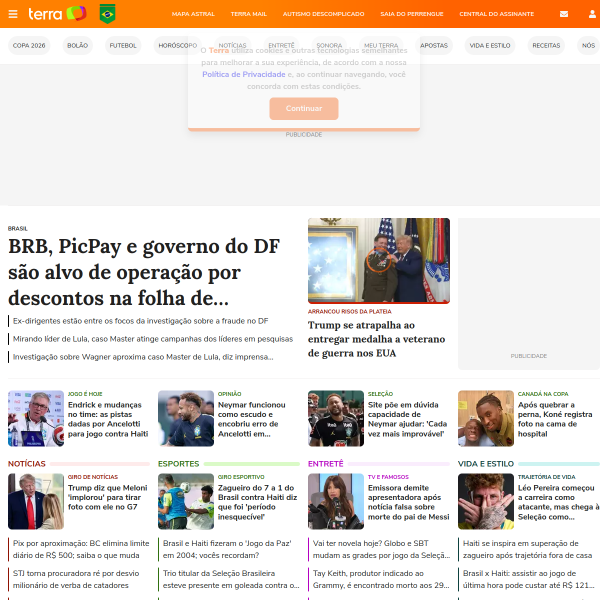Open Mapa Astral in top bar
600x600 pixels.
pyautogui.click(x=193, y=14)
